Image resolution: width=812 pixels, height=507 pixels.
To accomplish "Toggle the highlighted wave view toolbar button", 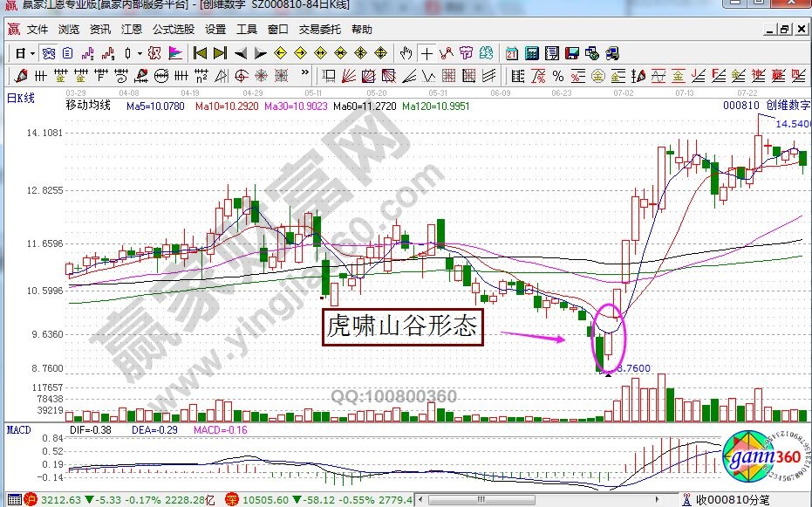I will pyautogui.click(x=49, y=53).
